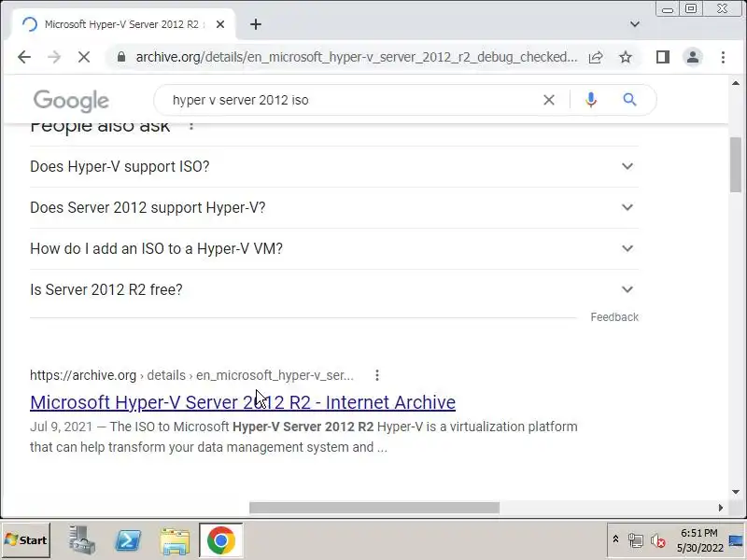Image resolution: width=747 pixels, height=560 pixels.
Task: Open the Start menu
Action: [26, 540]
